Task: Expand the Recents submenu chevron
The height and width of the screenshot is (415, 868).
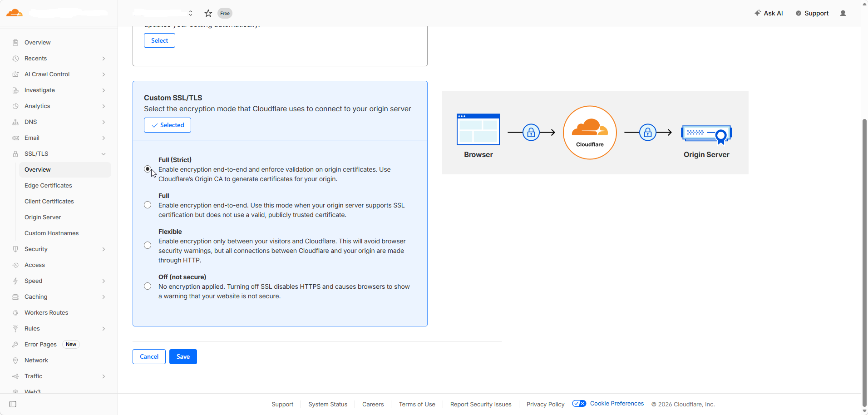Action: coord(104,59)
